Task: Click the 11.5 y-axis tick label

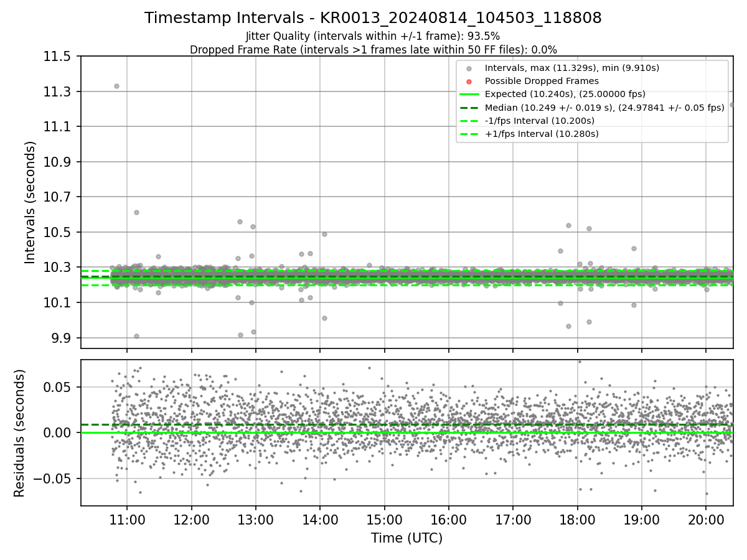Action: point(59,57)
